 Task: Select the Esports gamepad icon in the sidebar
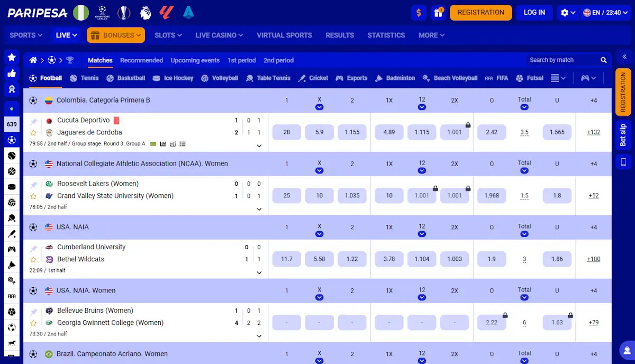click(x=12, y=249)
